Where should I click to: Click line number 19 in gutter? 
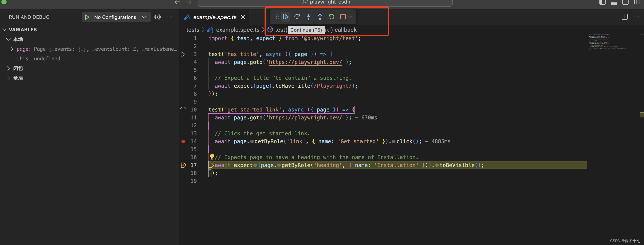pos(194,181)
